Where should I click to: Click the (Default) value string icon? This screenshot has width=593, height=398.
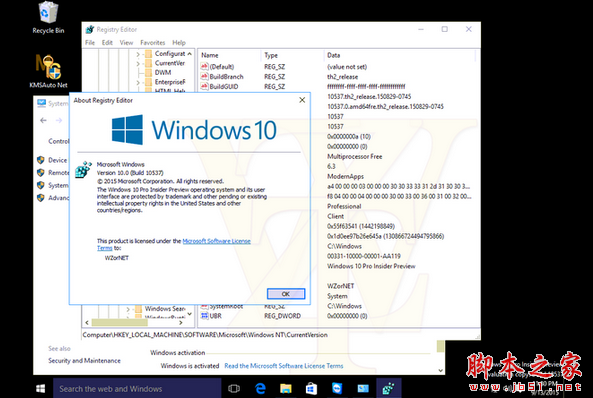[204, 67]
